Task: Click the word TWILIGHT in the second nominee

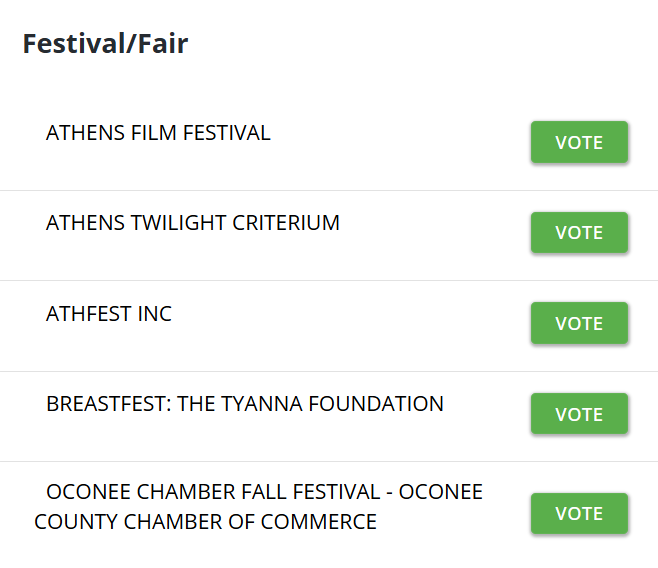Action: [178, 223]
